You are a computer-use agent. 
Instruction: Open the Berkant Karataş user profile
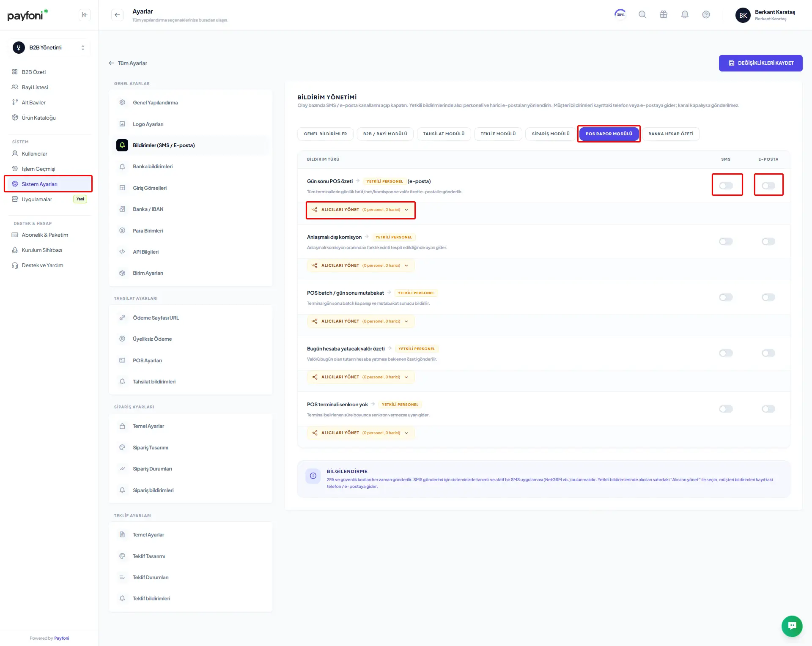point(766,15)
